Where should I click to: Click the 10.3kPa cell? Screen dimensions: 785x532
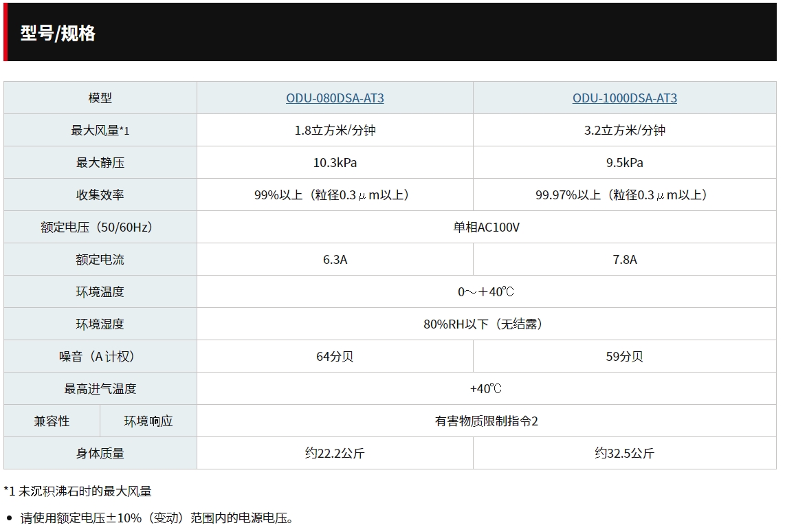tap(335, 163)
